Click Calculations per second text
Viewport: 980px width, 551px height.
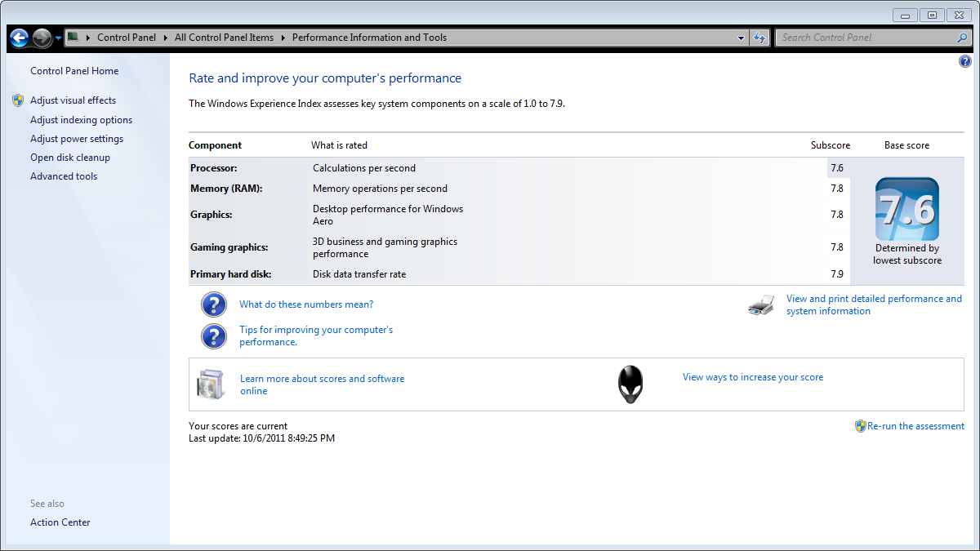364,168
